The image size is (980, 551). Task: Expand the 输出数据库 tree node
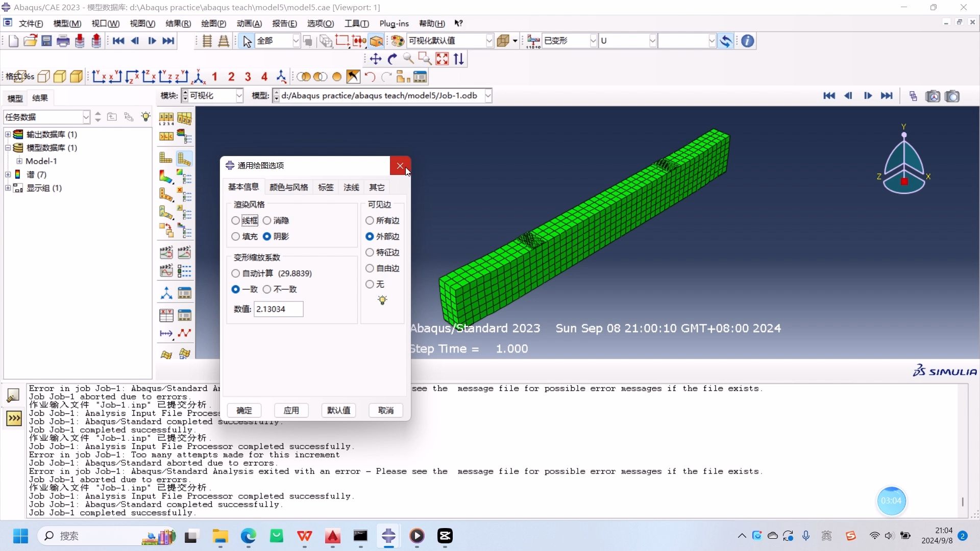[x=8, y=135]
